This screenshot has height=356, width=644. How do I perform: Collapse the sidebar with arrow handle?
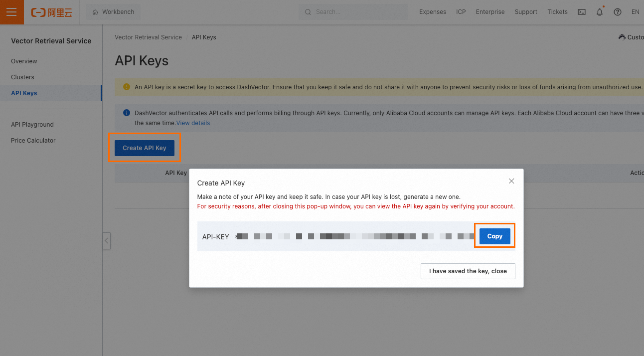(x=107, y=241)
